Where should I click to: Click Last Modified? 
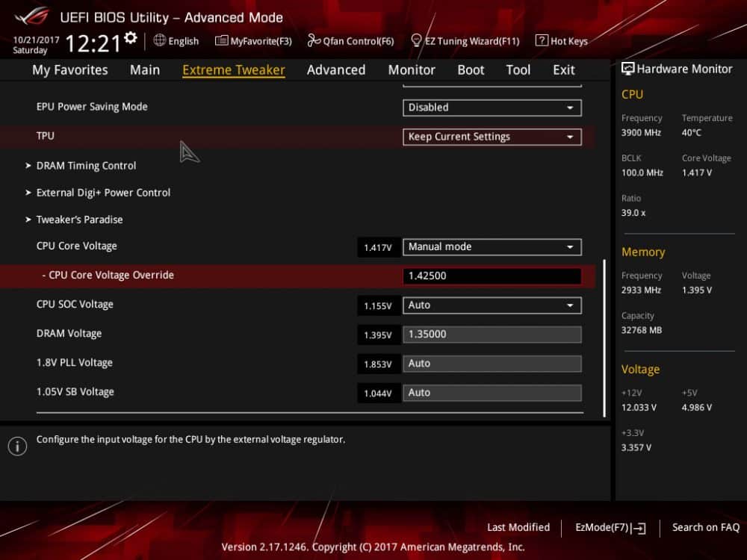(x=518, y=528)
